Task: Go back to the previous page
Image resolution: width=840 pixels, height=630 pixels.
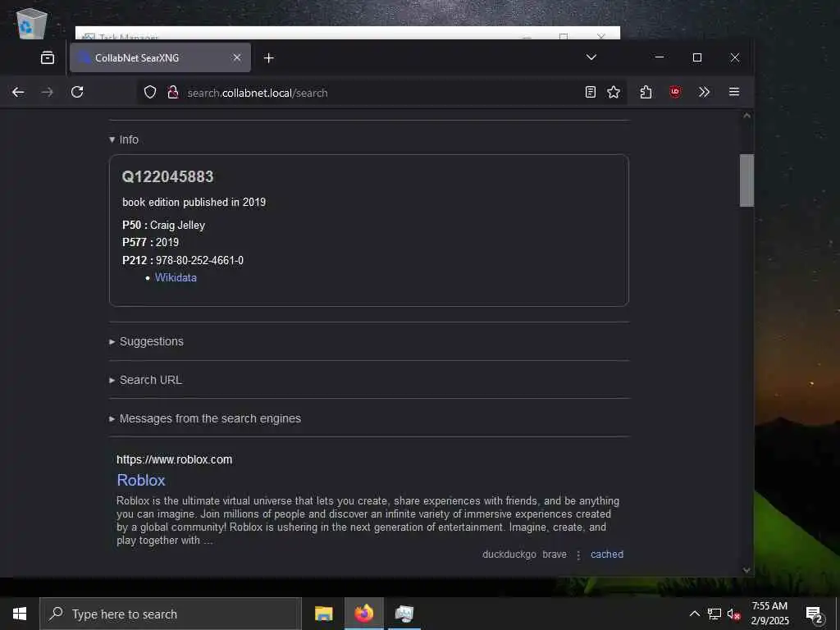Action: (x=18, y=92)
